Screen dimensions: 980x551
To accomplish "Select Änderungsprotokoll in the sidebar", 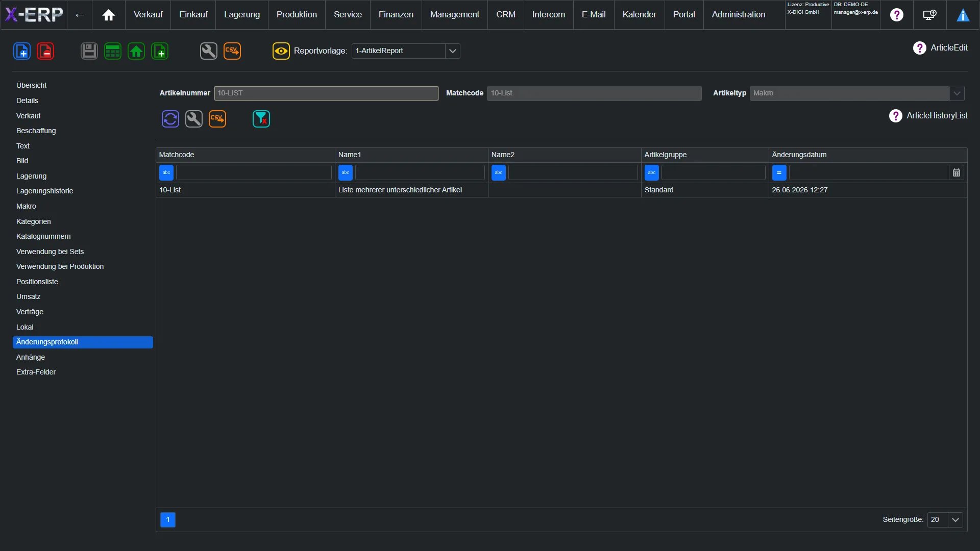I will [x=83, y=342].
